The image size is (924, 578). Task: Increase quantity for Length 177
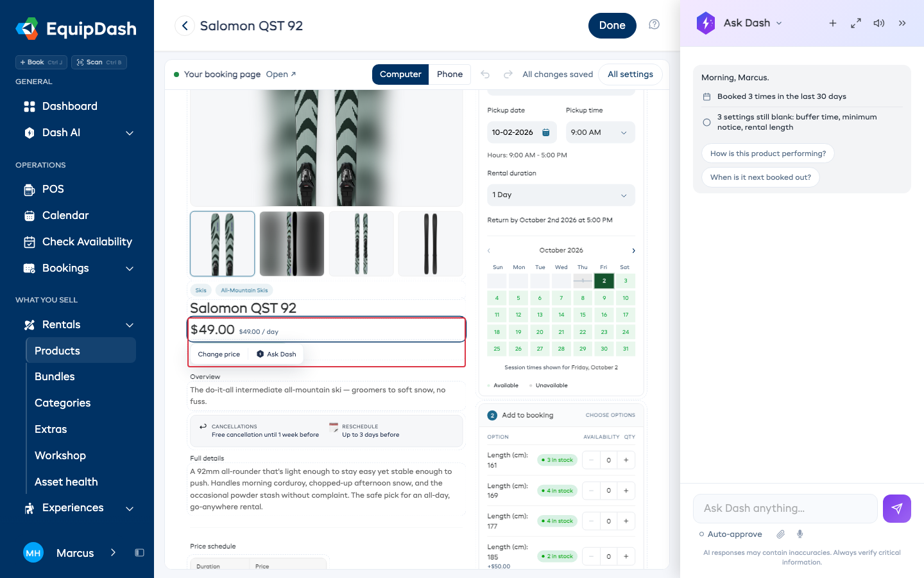626,521
